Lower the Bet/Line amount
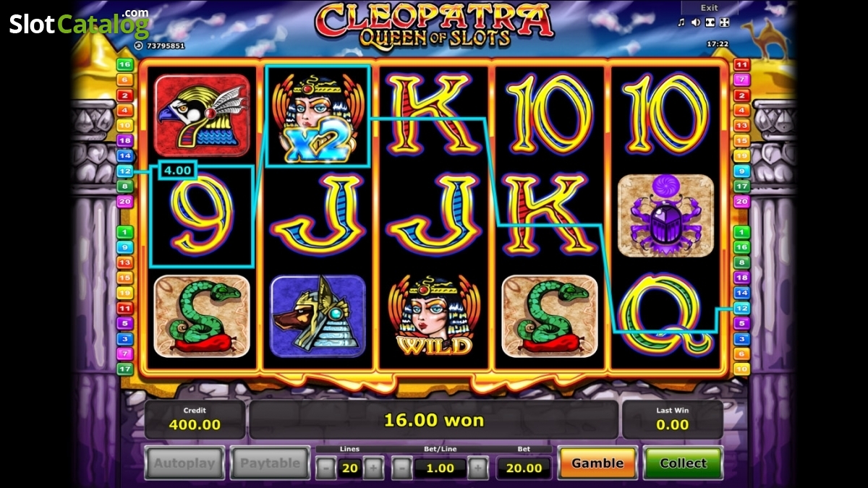Image resolution: width=868 pixels, height=488 pixels. click(x=402, y=468)
